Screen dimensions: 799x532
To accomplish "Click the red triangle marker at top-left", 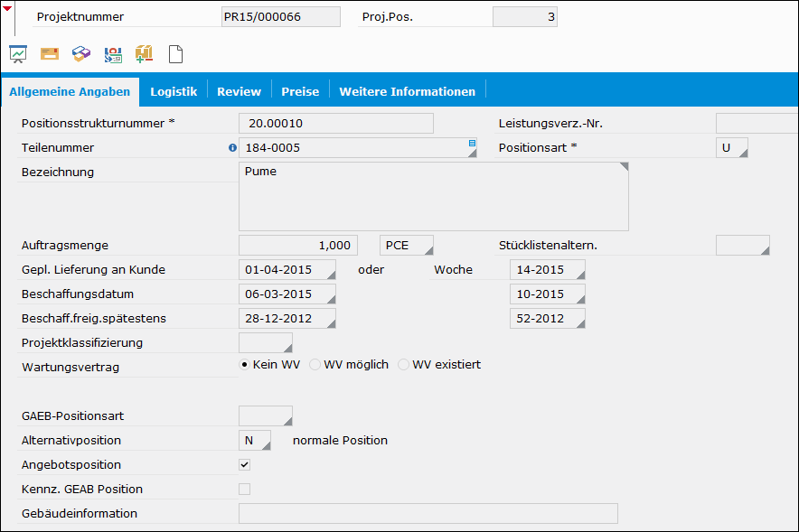I will 7,8.
